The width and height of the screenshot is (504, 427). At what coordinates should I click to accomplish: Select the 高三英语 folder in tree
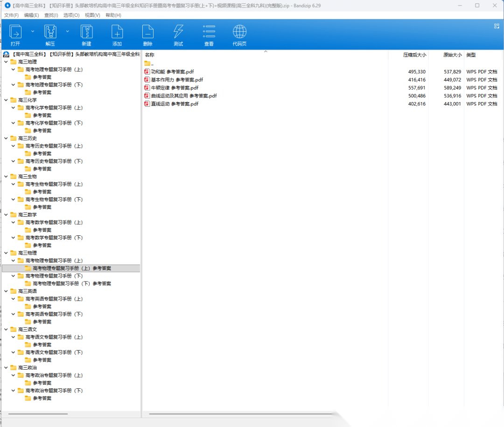27,291
